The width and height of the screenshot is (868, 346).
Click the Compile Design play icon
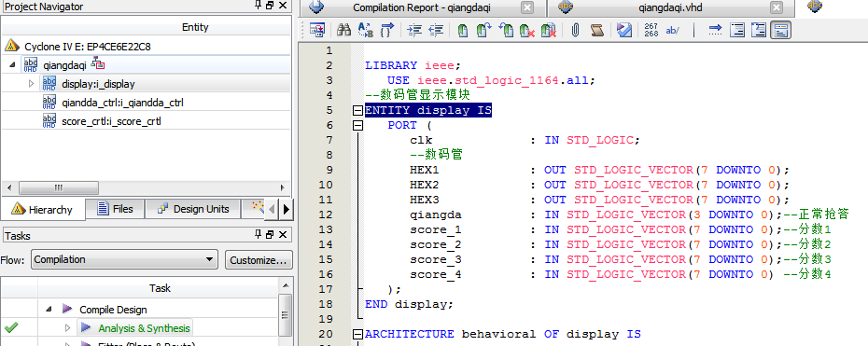pos(67,309)
